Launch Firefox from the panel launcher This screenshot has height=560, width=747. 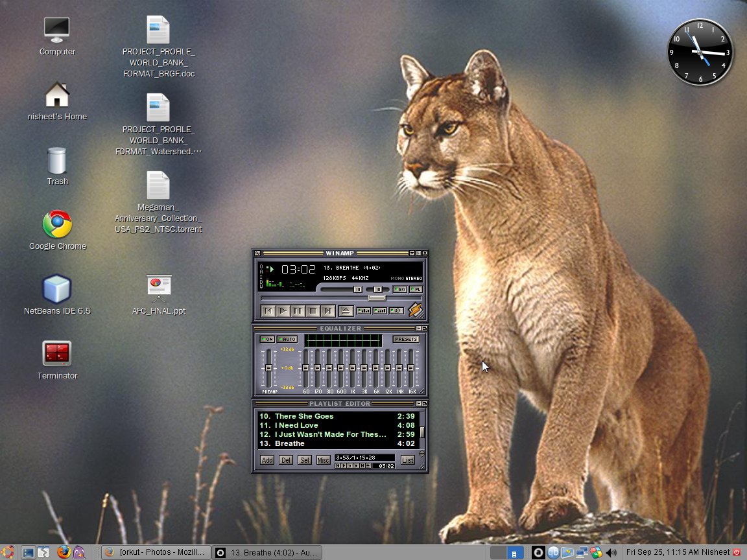(x=64, y=552)
